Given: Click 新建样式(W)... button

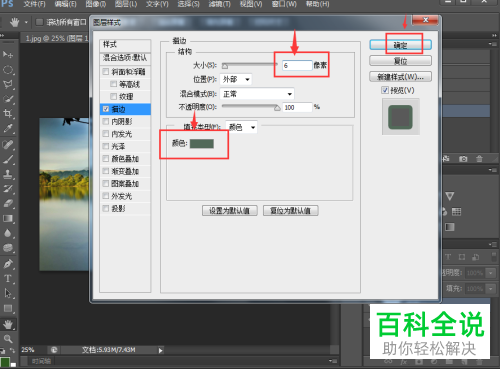Looking at the screenshot, I should [x=400, y=77].
